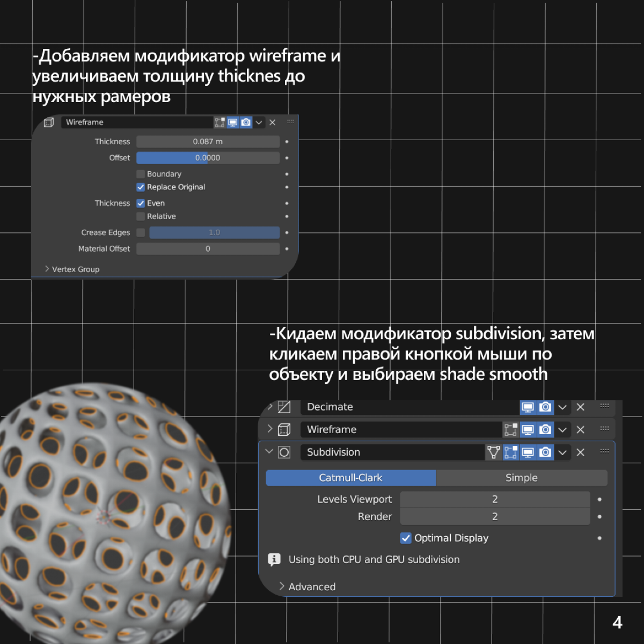Click the Levels Viewport value field
Image resolution: width=644 pixels, height=644 pixels.
tap(494, 499)
